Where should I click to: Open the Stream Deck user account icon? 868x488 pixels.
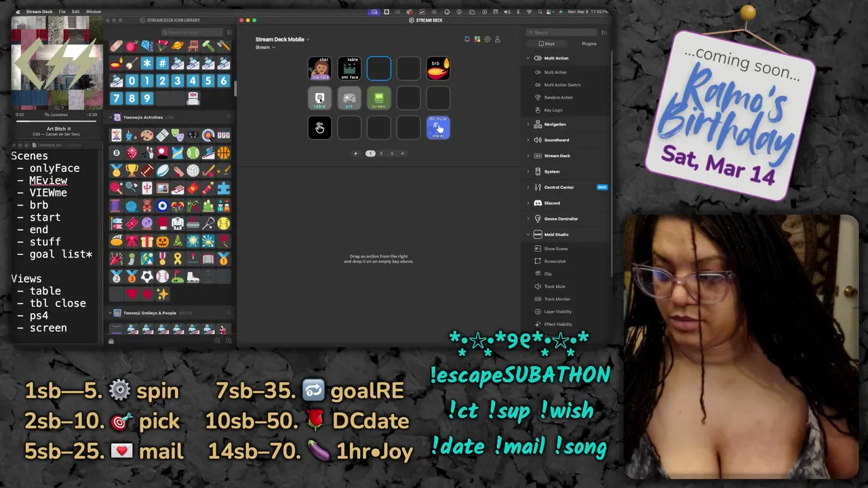click(x=497, y=39)
